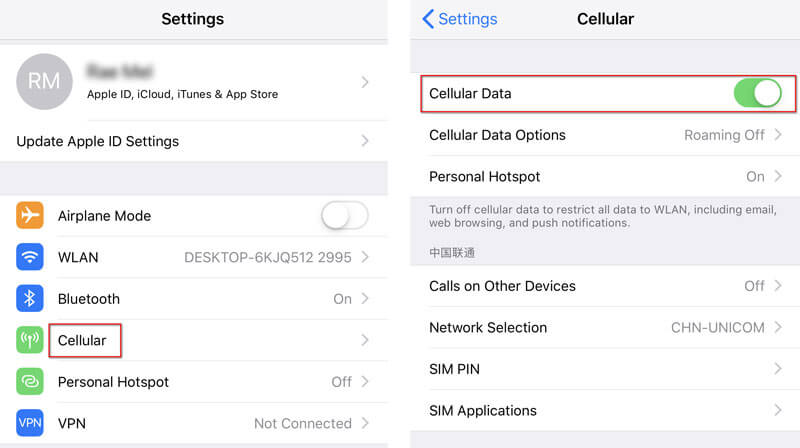
Task: Tap the green Cellular antenna icon
Action: [x=30, y=340]
